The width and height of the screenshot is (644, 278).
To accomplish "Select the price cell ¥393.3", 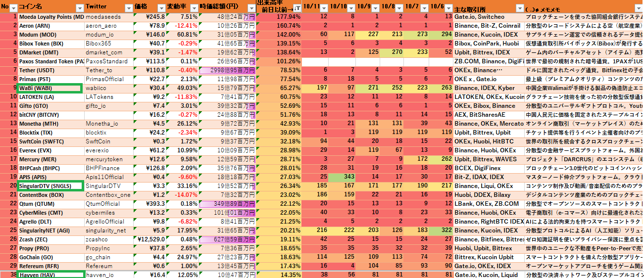I will [150, 204].
